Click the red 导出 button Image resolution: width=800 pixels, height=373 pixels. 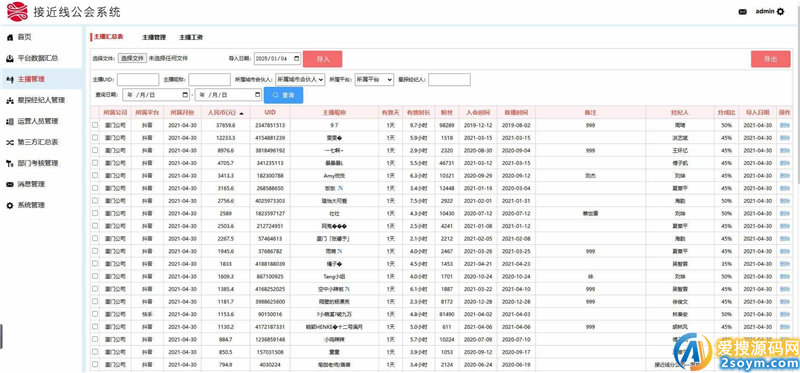pos(770,59)
